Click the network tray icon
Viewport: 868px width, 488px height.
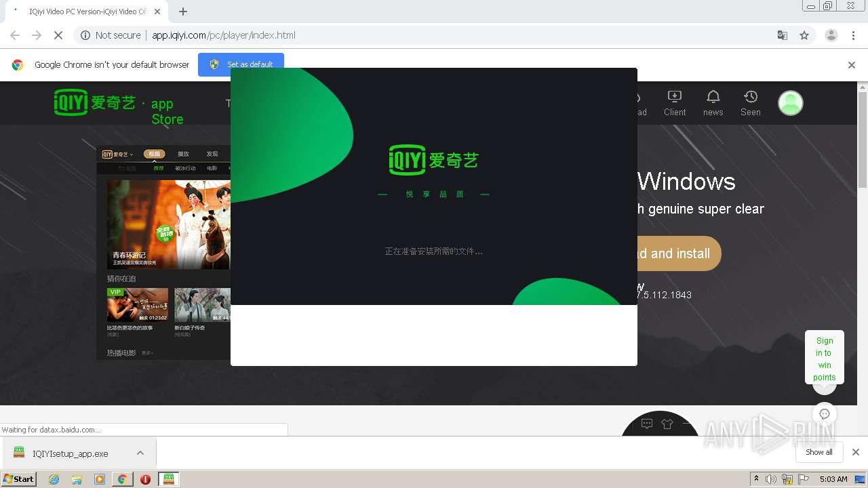point(787,479)
